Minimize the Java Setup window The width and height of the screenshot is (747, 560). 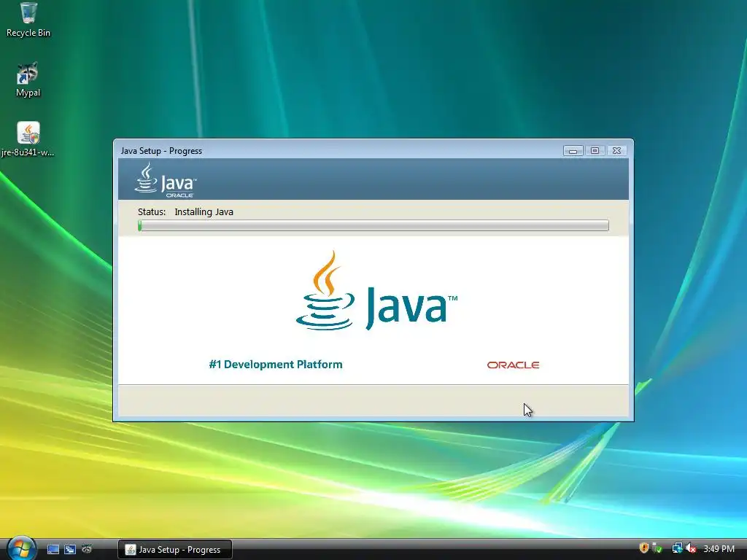[573, 151]
